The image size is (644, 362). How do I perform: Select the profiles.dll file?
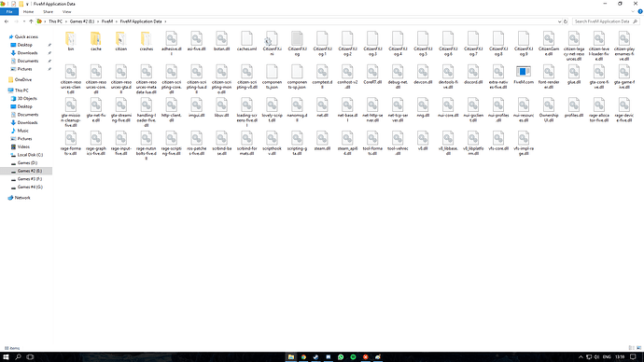[574, 108]
